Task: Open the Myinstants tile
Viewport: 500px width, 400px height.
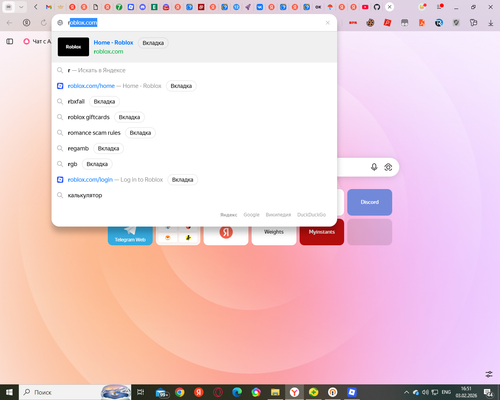Action: tap(322, 232)
